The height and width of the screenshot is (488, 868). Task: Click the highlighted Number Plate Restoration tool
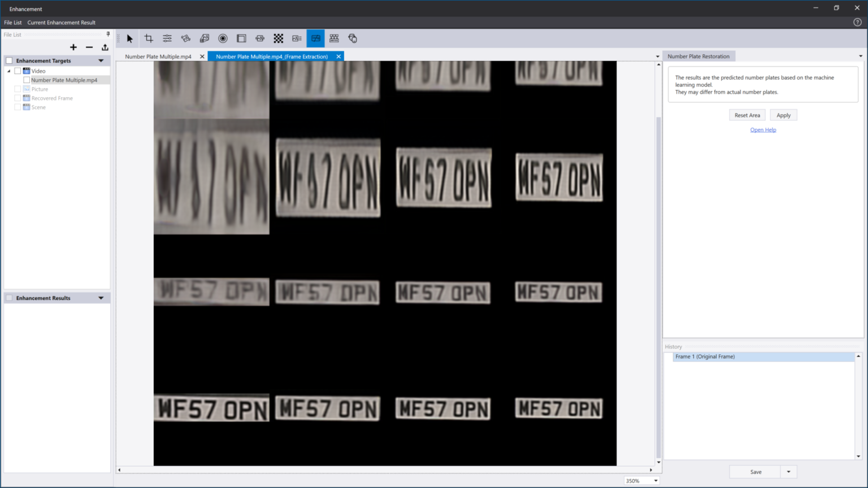315,38
